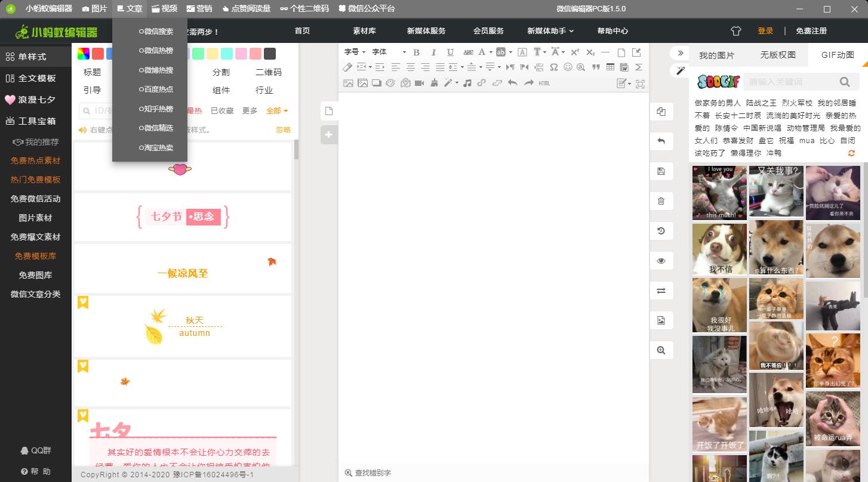Open the 免费注册 registration link
This screenshot has width=868, height=482.
point(811,31)
